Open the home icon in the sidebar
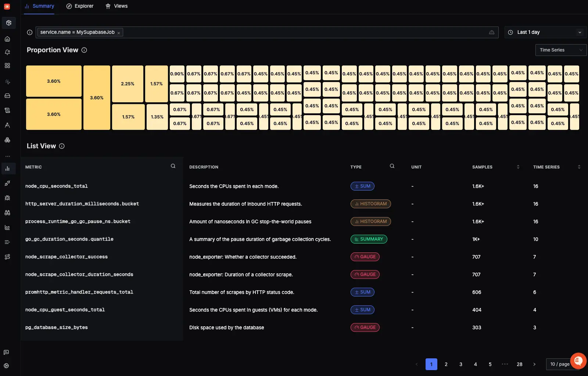This screenshot has width=588, height=376. [x=7, y=39]
